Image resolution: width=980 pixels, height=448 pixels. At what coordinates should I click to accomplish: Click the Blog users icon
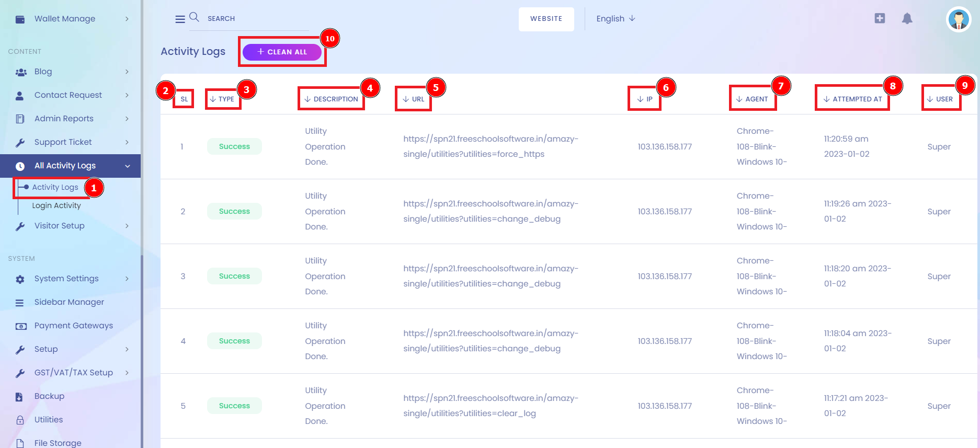21,72
